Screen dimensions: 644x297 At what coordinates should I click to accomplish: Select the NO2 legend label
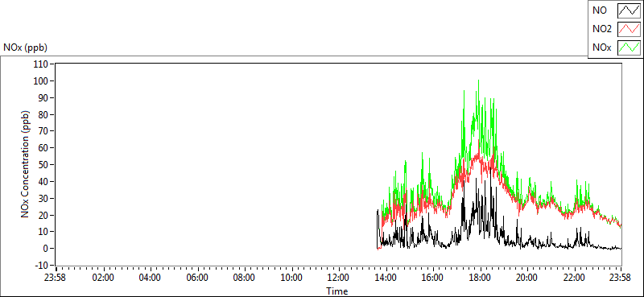coord(602,29)
